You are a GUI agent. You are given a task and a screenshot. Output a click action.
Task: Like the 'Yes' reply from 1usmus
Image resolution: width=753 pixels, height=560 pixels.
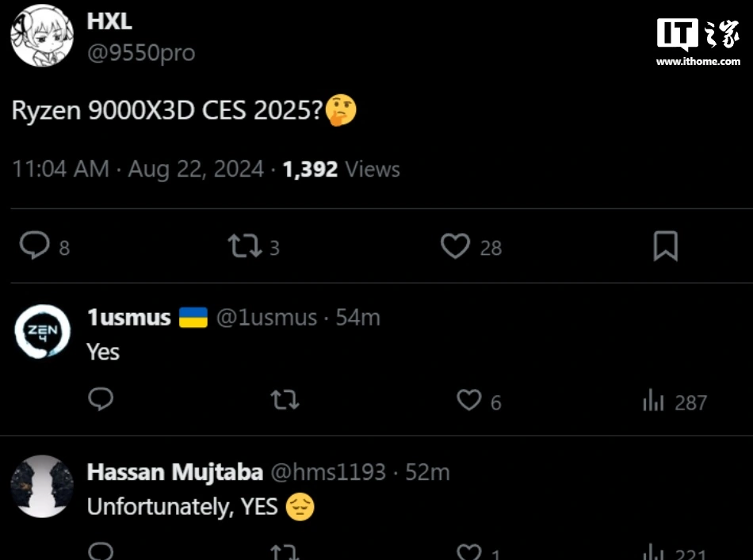click(x=469, y=401)
